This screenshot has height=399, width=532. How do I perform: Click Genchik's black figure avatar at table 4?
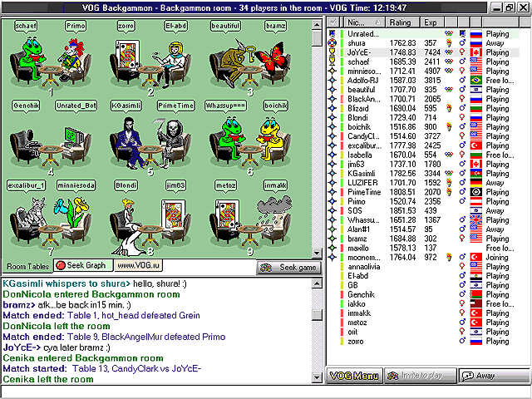point(31,142)
